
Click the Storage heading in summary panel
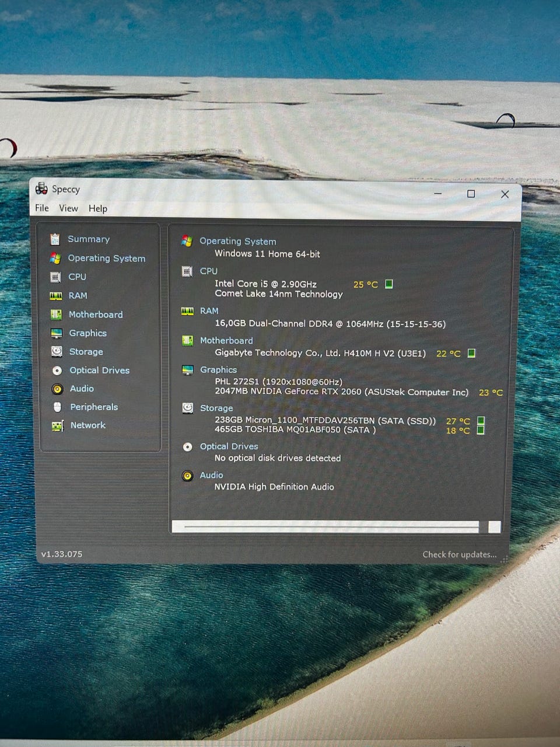[x=216, y=408]
